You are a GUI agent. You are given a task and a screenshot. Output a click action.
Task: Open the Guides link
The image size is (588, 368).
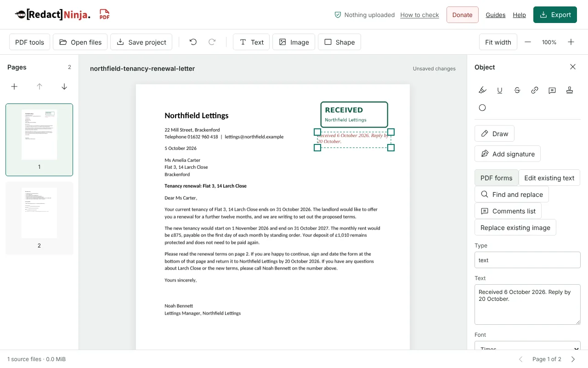(496, 15)
